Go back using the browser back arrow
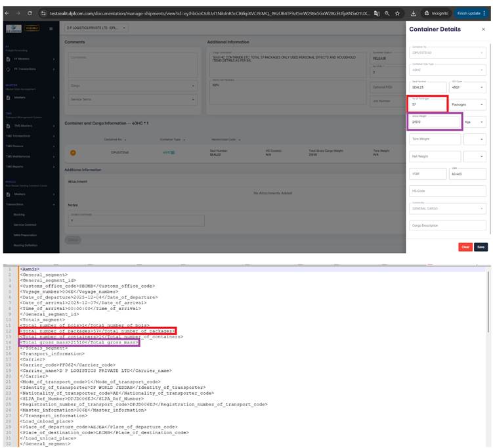The image size is (493, 448). (x=6, y=13)
